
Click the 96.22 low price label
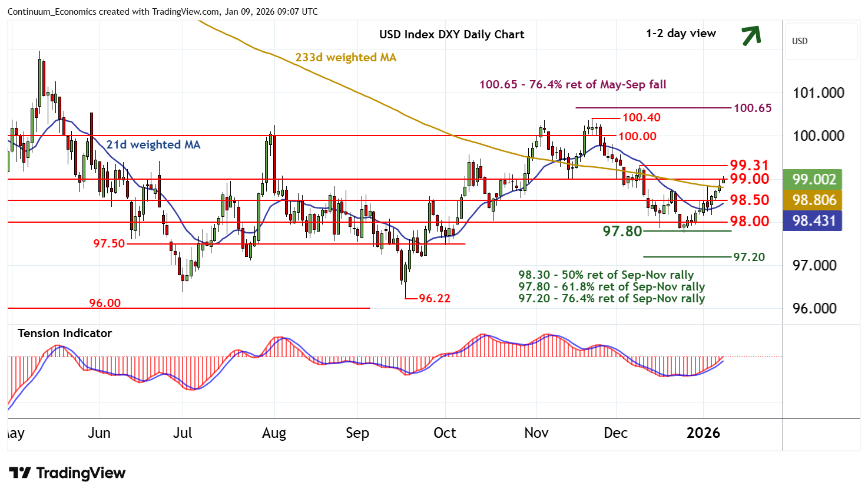435,298
